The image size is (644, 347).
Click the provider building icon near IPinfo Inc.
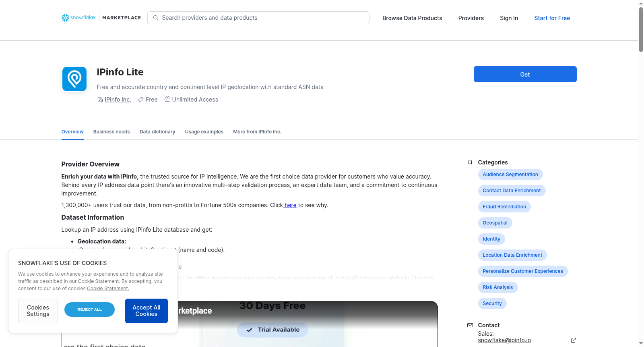pyautogui.click(x=100, y=100)
